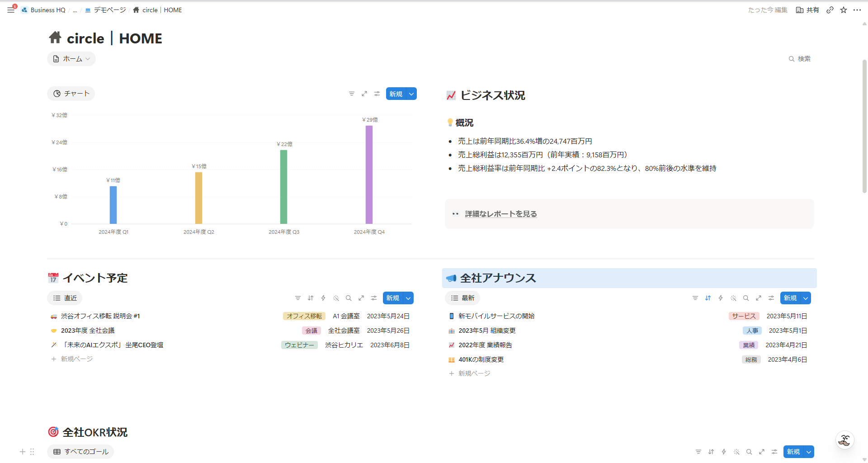Select the 最新 view tab

[462, 298]
